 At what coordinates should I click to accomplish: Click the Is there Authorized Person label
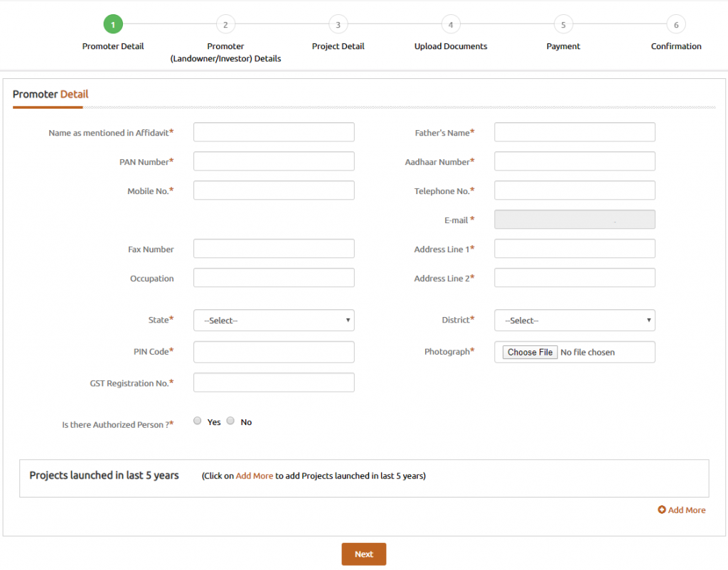(x=117, y=424)
